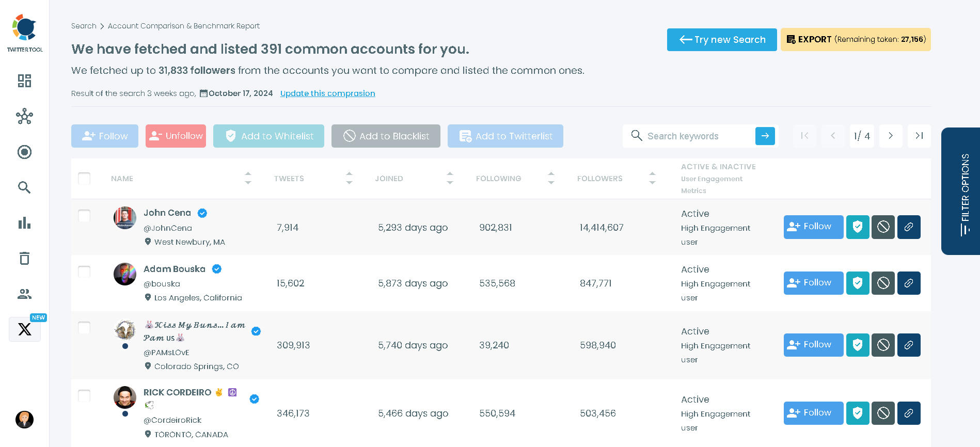Open the X tool marked NEW
The height and width of the screenshot is (447, 980).
pyautogui.click(x=24, y=329)
